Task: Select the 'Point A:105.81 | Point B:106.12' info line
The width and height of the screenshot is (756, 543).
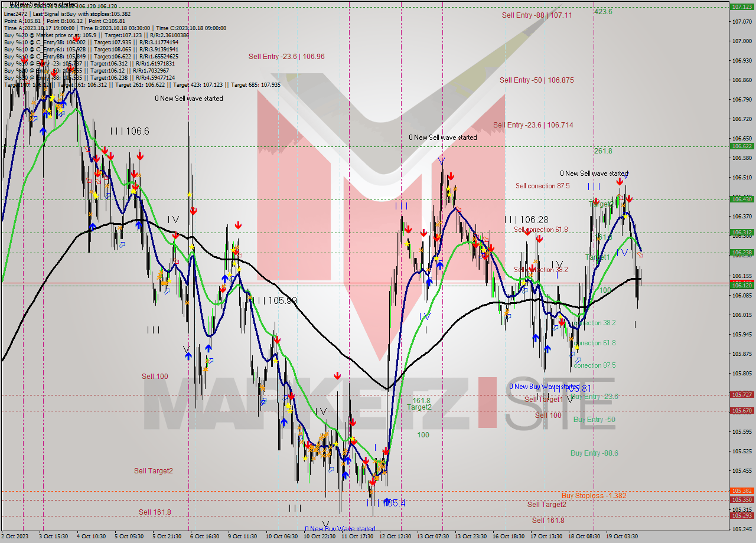Action: click(64, 21)
